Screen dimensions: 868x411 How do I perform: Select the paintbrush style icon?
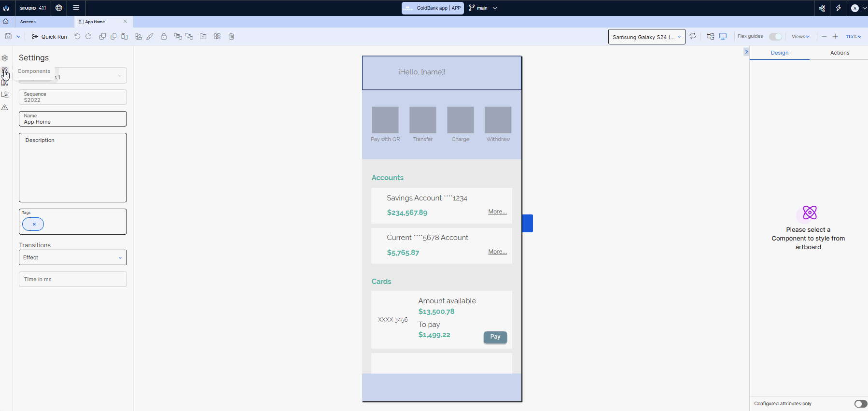150,37
